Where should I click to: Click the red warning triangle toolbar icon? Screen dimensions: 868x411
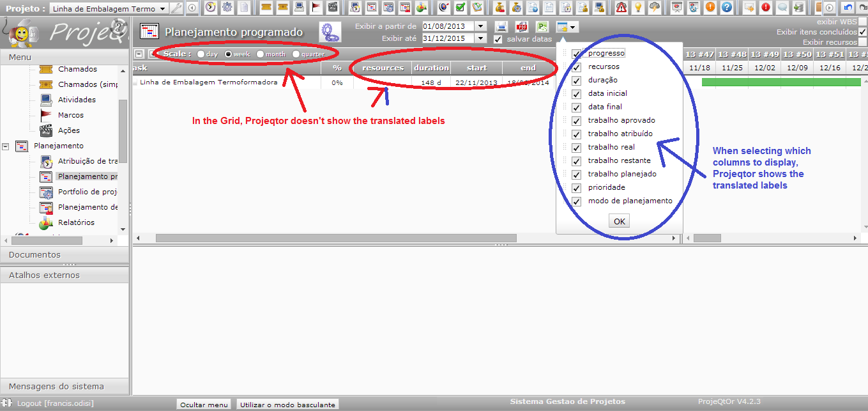point(621,8)
